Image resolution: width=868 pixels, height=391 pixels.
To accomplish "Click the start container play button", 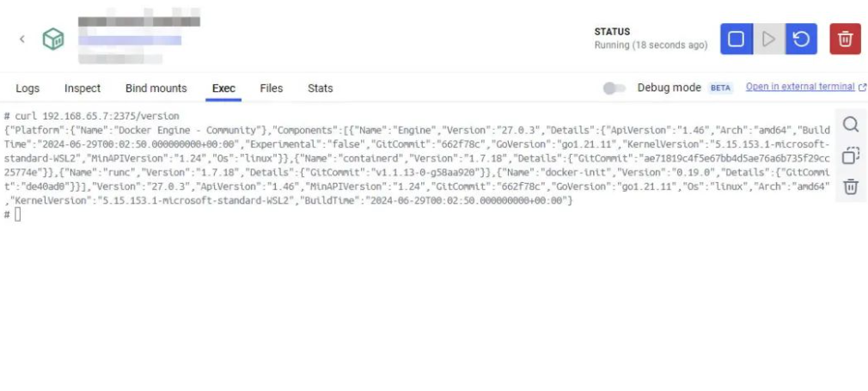I will [x=768, y=39].
